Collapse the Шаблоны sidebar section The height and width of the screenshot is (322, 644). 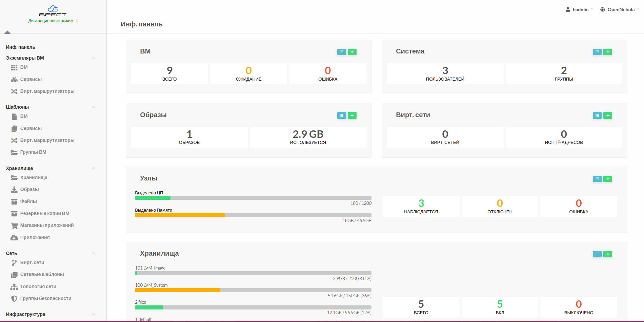(94, 107)
